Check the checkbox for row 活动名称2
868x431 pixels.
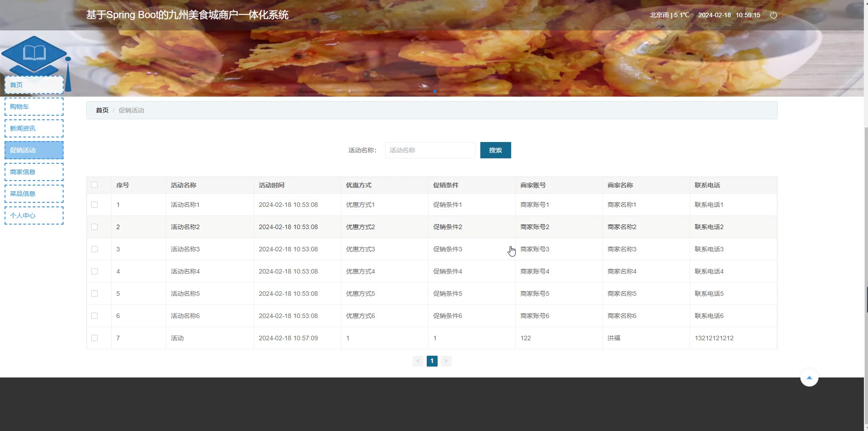point(94,227)
